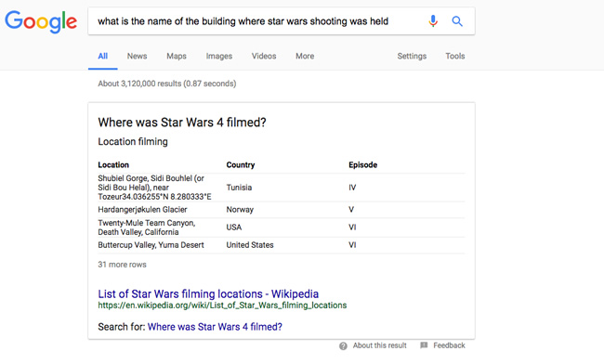Open the Settings menu

click(412, 56)
